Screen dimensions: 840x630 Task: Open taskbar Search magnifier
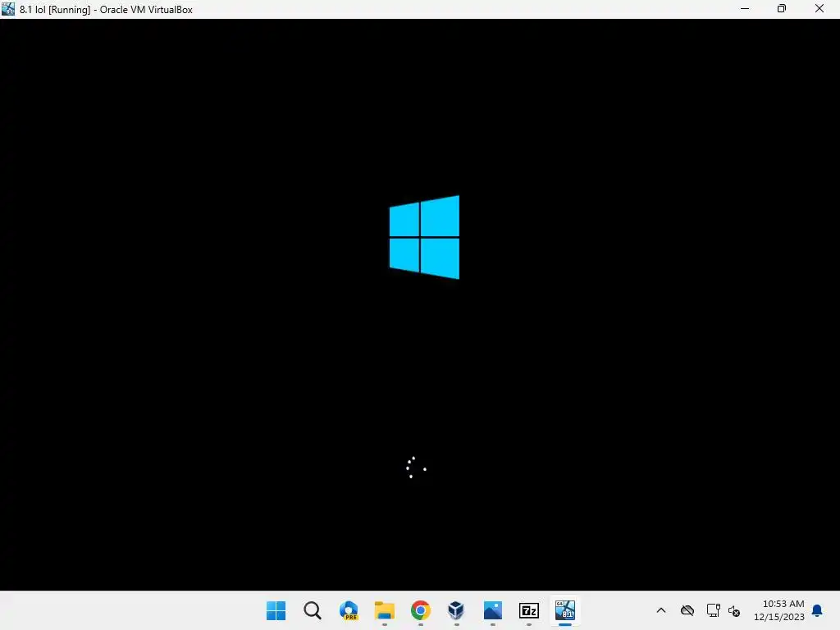tap(313, 610)
